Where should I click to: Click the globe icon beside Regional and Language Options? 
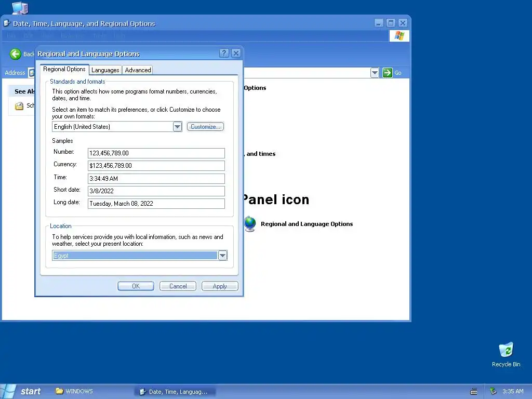click(x=250, y=224)
